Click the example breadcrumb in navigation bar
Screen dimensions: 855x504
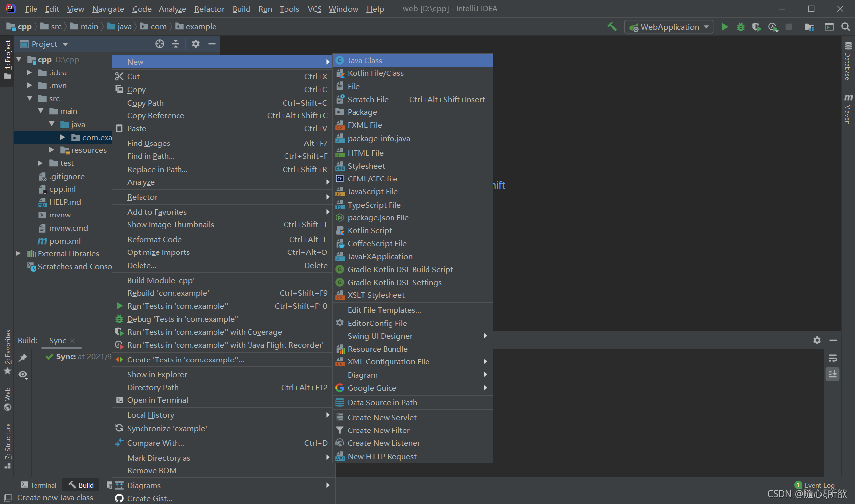201,26
